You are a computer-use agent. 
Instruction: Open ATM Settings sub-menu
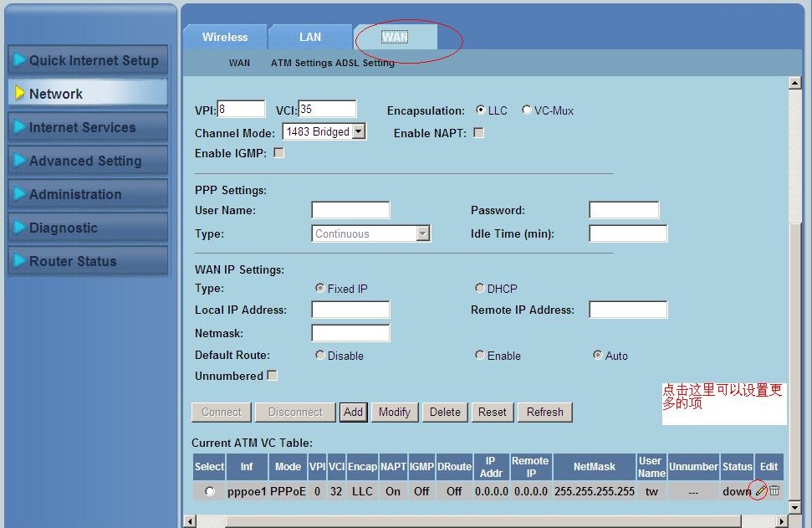pyautogui.click(x=301, y=63)
